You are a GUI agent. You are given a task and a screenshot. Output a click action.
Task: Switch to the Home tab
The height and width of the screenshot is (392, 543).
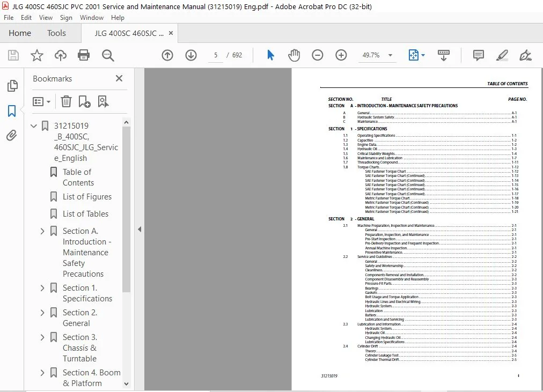pyautogui.click(x=20, y=33)
